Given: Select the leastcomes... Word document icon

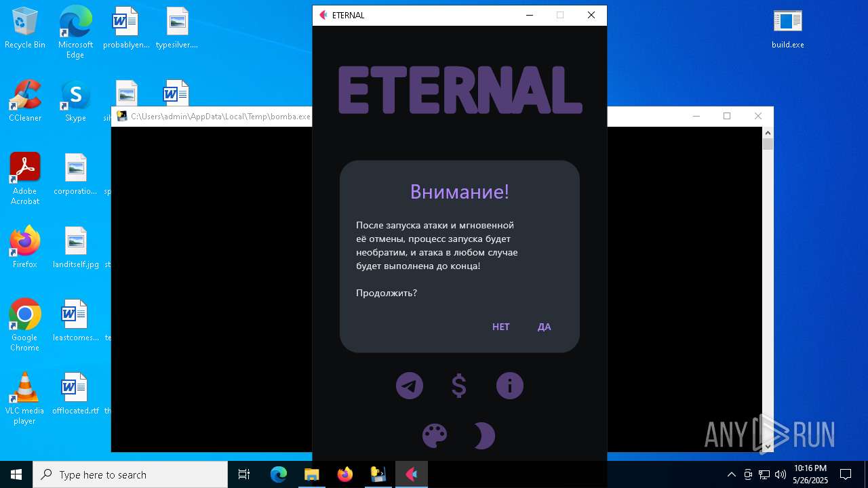Looking at the screenshot, I should pos(75,321).
